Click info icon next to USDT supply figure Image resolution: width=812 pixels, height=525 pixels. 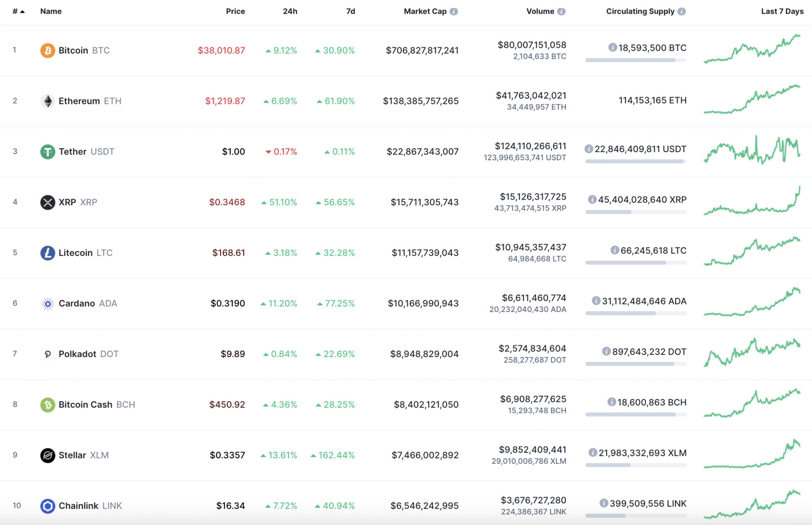pos(589,149)
